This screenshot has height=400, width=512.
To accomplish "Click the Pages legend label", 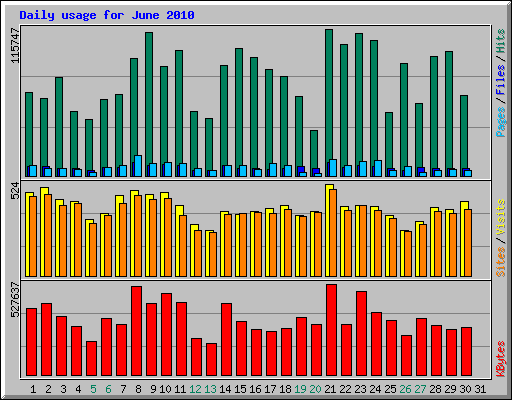I will click(x=501, y=122).
